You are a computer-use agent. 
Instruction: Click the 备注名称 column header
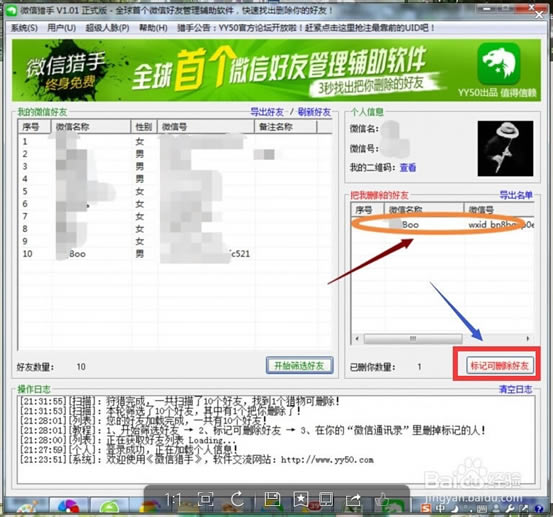285,127
